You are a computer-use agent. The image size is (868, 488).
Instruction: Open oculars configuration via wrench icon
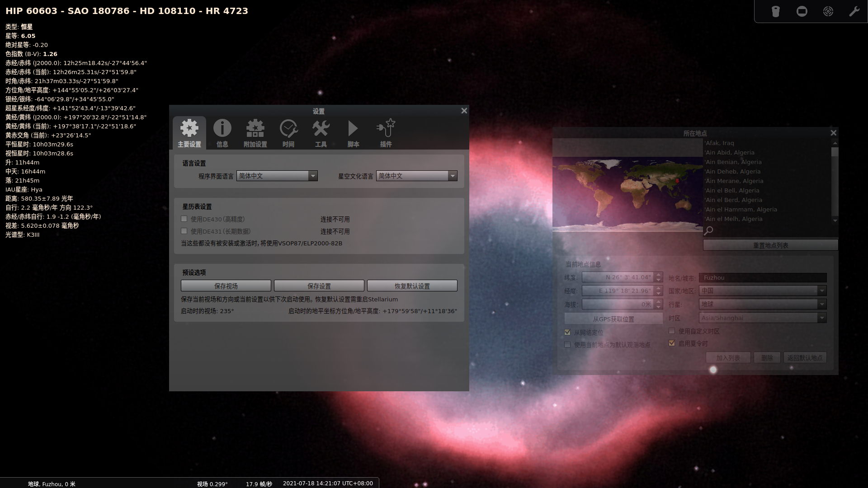(854, 11)
